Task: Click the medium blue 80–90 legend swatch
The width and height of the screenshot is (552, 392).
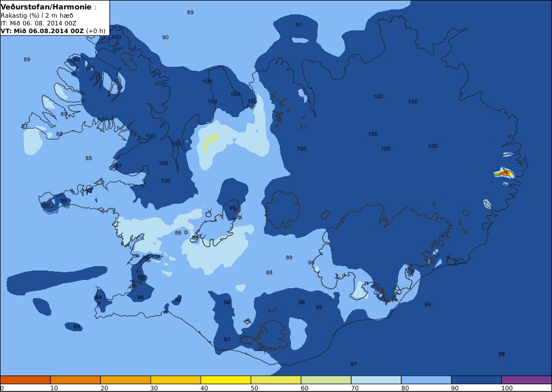Action: point(426,380)
